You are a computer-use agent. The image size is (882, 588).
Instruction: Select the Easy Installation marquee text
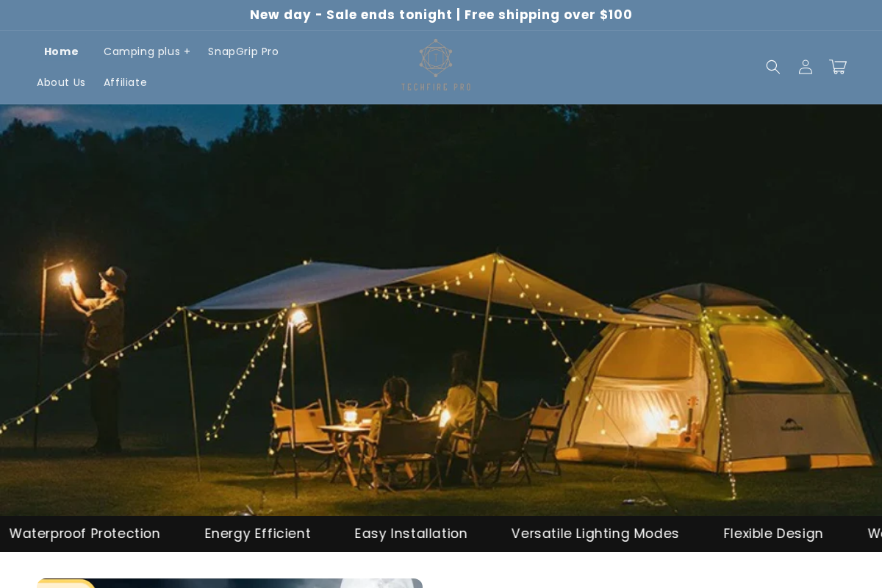pyautogui.click(x=411, y=534)
